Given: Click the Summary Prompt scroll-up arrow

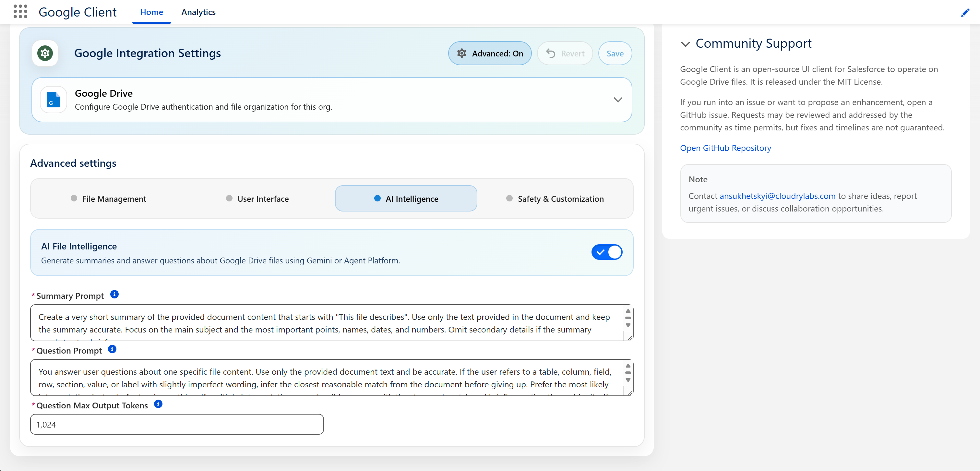Looking at the screenshot, I should (x=628, y=311).
